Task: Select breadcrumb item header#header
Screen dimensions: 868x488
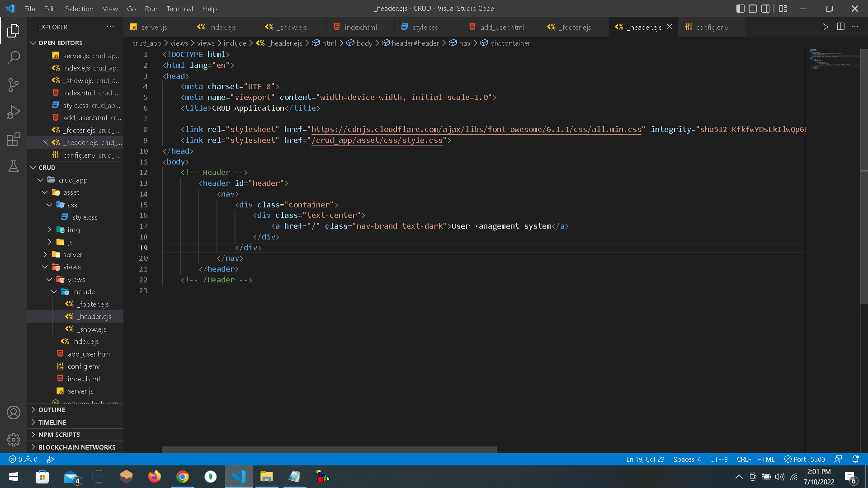Action: point(410,43)
